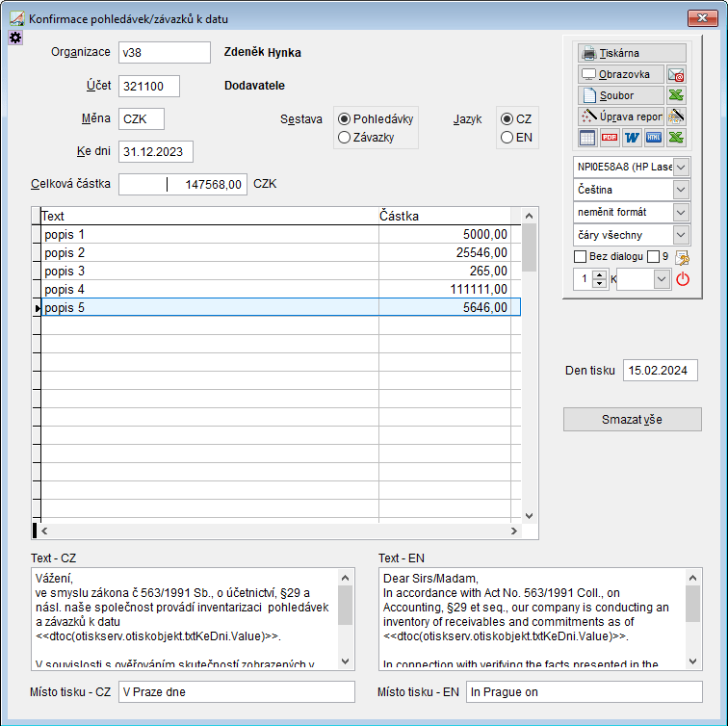728x726 pixels.
Task: Open the empty dropdown next to K
Action: pos(663,279)
